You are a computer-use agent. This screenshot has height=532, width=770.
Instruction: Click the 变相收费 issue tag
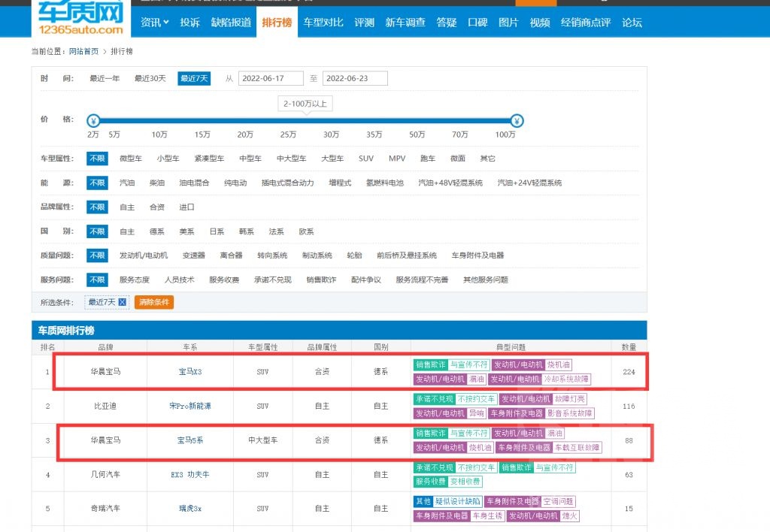(x=465, y=482)
